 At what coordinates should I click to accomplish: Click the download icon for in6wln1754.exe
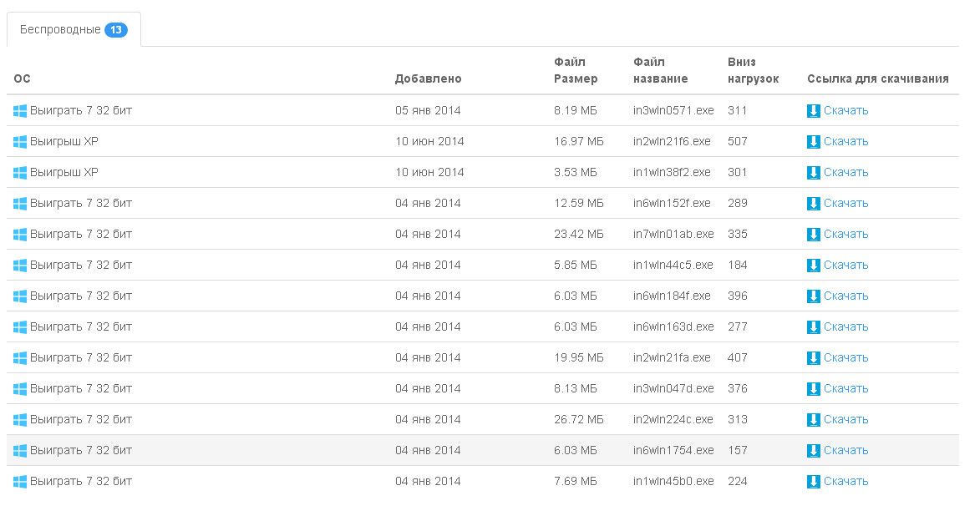tap(813, 451)
